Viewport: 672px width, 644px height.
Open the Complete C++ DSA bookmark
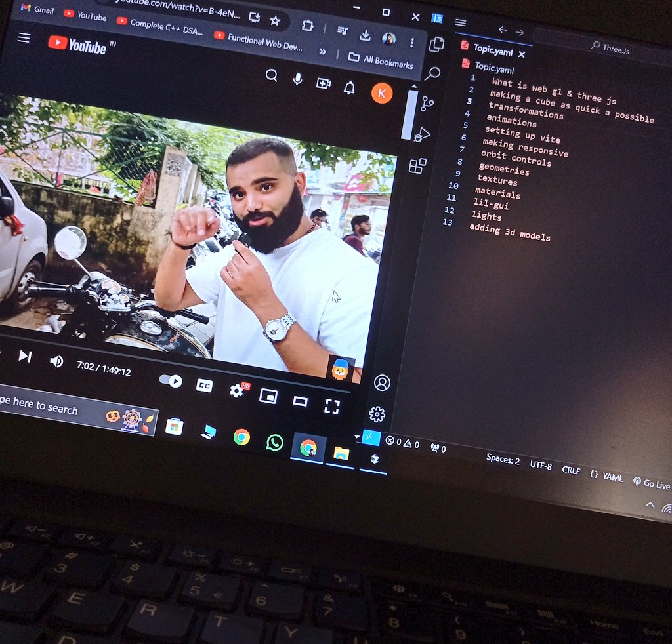159,26
